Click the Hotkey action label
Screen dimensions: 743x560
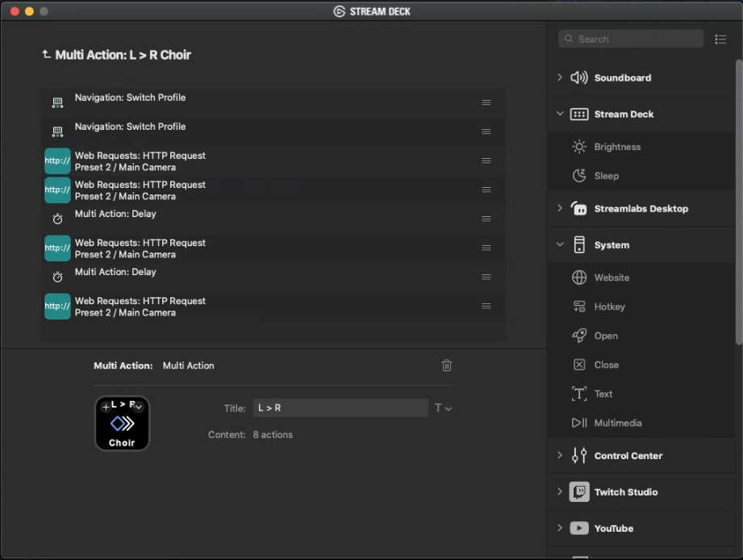point(609,307)
